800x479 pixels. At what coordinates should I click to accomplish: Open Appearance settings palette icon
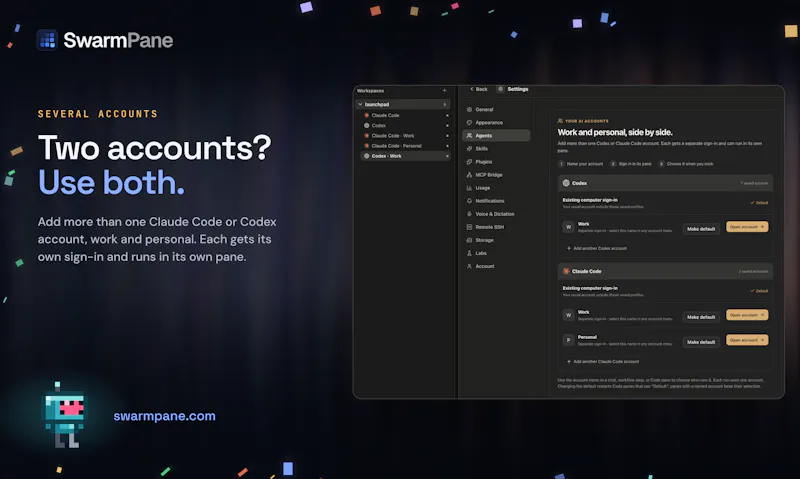coord(469,122)
